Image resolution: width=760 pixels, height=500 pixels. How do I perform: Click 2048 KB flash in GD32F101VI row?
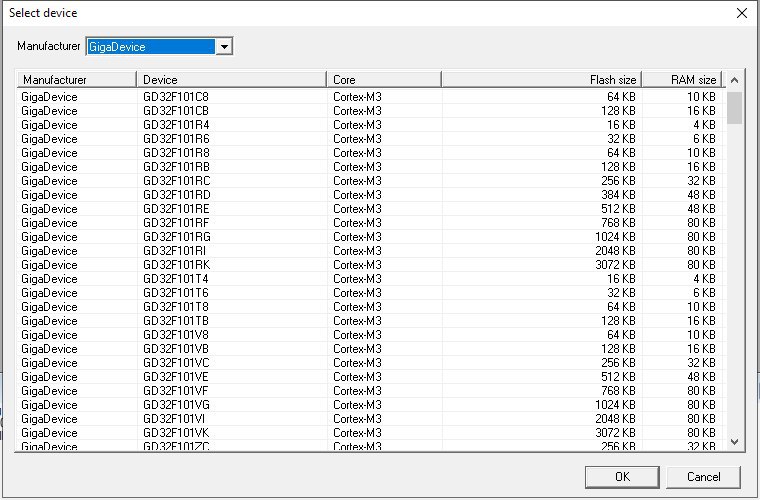coord(615,420)
